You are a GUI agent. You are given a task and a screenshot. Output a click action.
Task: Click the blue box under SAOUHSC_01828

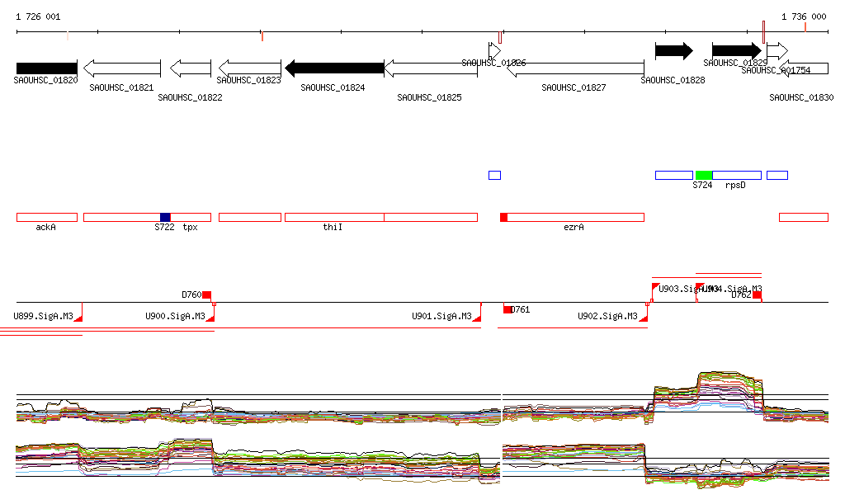[673, 175]
